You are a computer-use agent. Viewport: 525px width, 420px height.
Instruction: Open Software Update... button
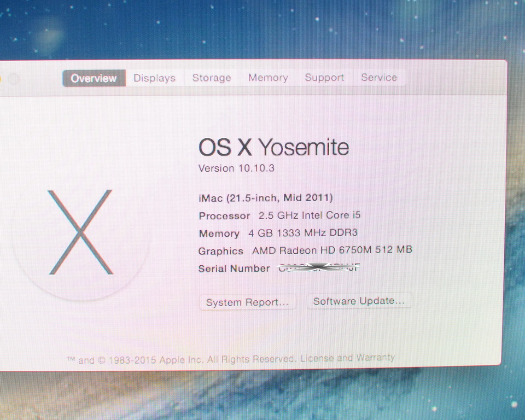pos(359,301)
